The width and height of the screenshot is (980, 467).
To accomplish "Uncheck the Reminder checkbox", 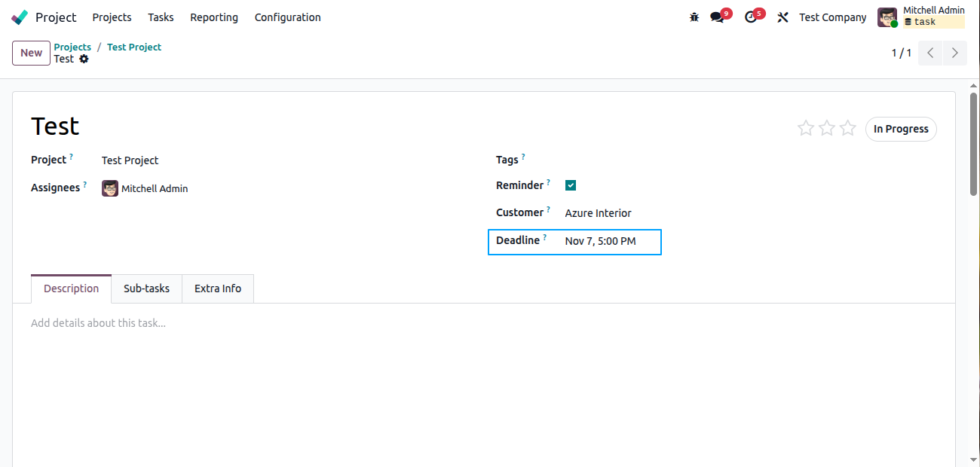I will click(x=571, y=185).
